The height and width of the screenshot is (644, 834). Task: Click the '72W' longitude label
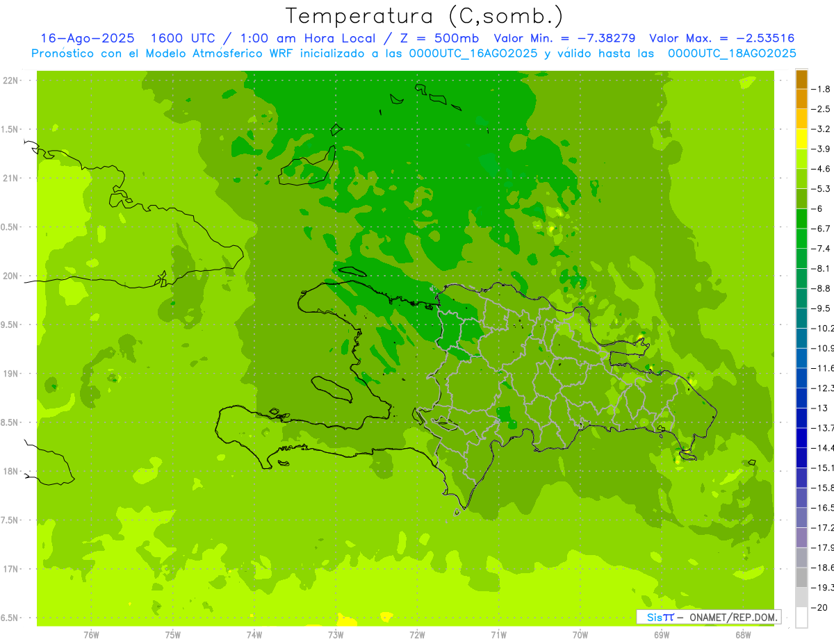(x=417, y=634)
